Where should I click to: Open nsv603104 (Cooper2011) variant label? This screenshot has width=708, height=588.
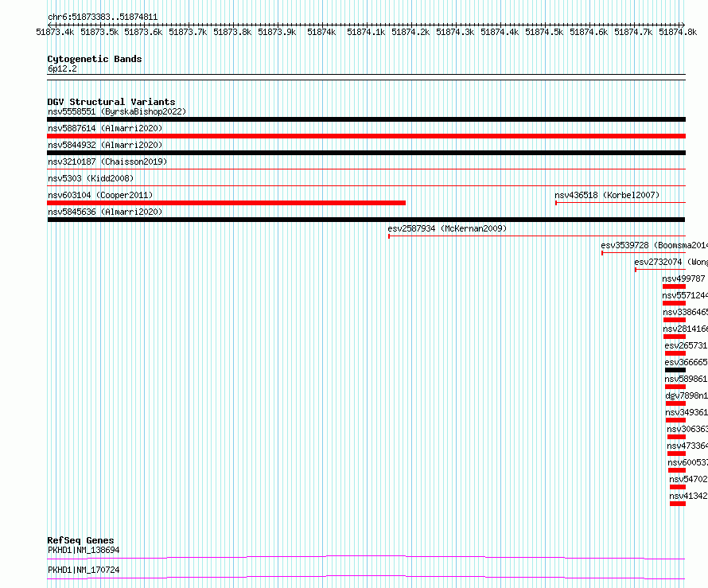point(100,195)
